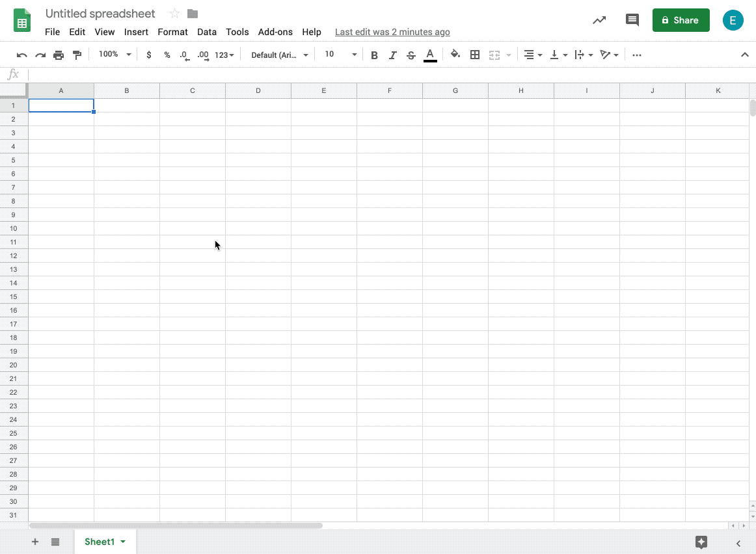Click the activity trend arrow icon
The width and height of the screenshot is (756, 554).
(599, 20)
